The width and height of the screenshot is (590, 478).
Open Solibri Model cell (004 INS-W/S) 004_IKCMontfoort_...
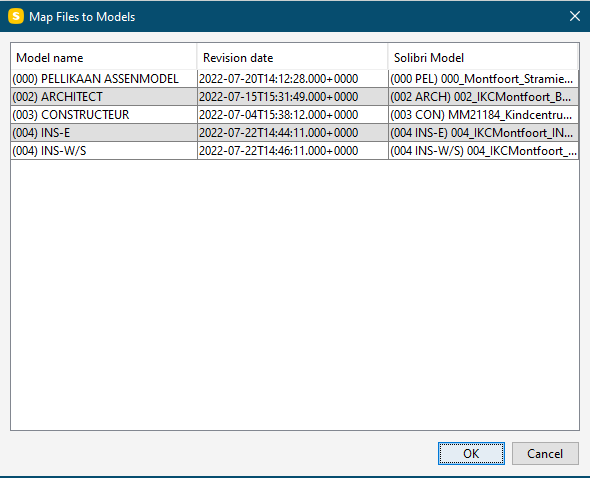[x=483, y=151]
